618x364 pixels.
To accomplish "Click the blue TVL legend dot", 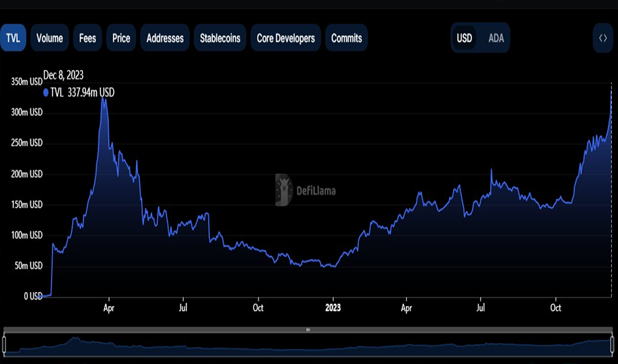I will point(46,93).
